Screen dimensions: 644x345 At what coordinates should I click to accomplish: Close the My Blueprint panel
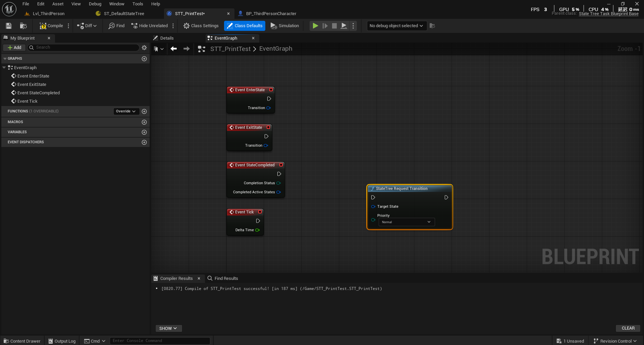pos(49,38)
